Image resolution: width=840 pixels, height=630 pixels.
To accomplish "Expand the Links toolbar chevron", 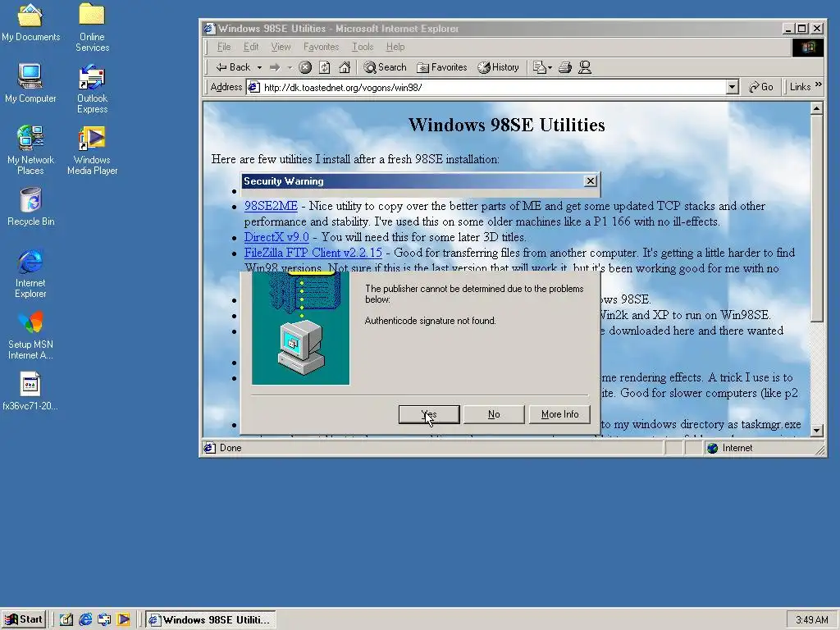I will click(x=818, y=84).
